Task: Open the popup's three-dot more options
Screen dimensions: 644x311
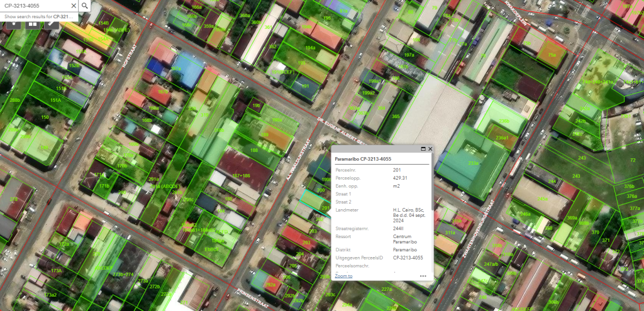Action: click(423, 276)
